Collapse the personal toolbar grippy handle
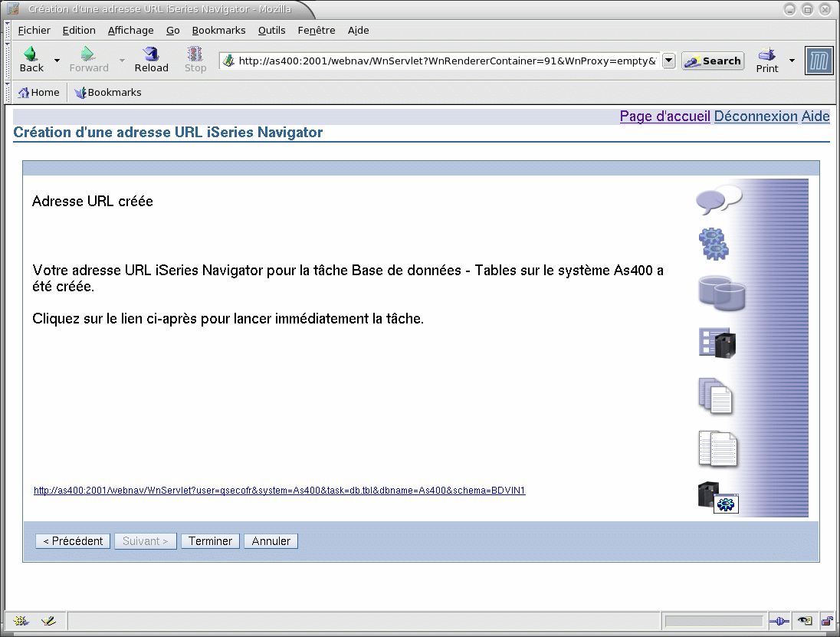The width and height of the screenshot is (840, 637). tap(8, 93)
